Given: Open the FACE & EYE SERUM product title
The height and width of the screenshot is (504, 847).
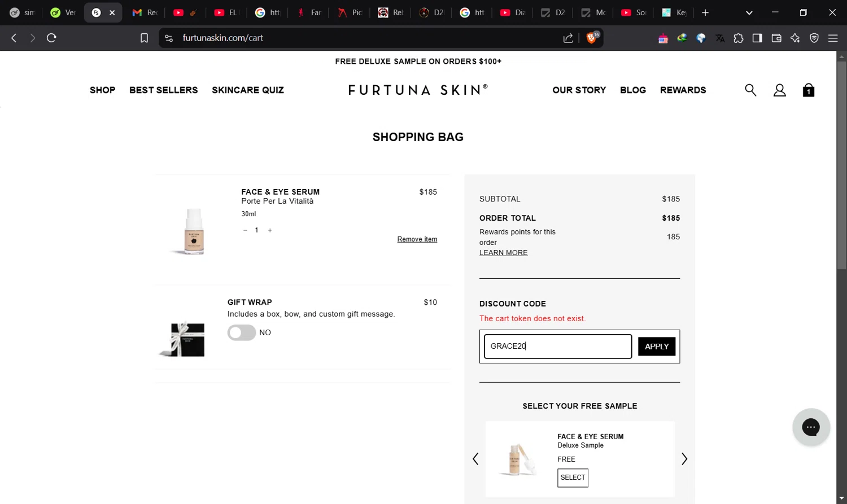Looking at the screenshot, I should [x=281, y=192].
